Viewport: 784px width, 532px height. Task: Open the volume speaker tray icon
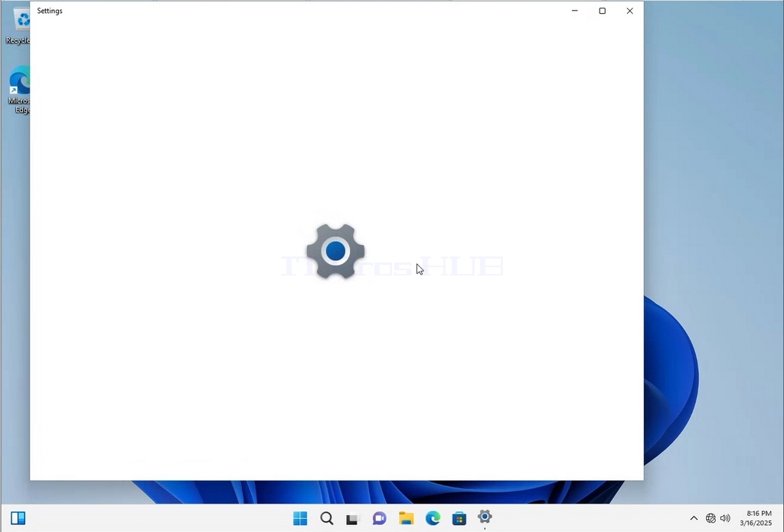tap(725, 518)
